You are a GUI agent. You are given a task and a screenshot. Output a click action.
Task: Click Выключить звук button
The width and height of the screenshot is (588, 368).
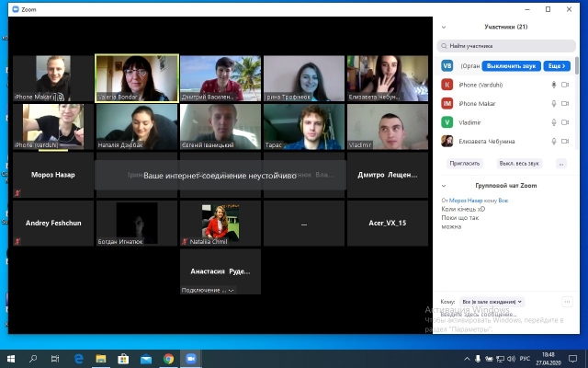[x=511, y=66]
